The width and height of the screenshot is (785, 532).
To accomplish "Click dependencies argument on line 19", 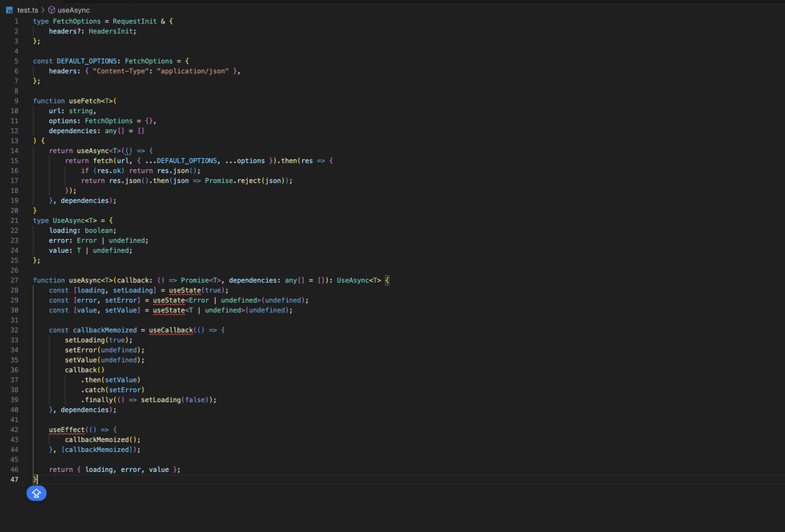I will tap(85, 201).
